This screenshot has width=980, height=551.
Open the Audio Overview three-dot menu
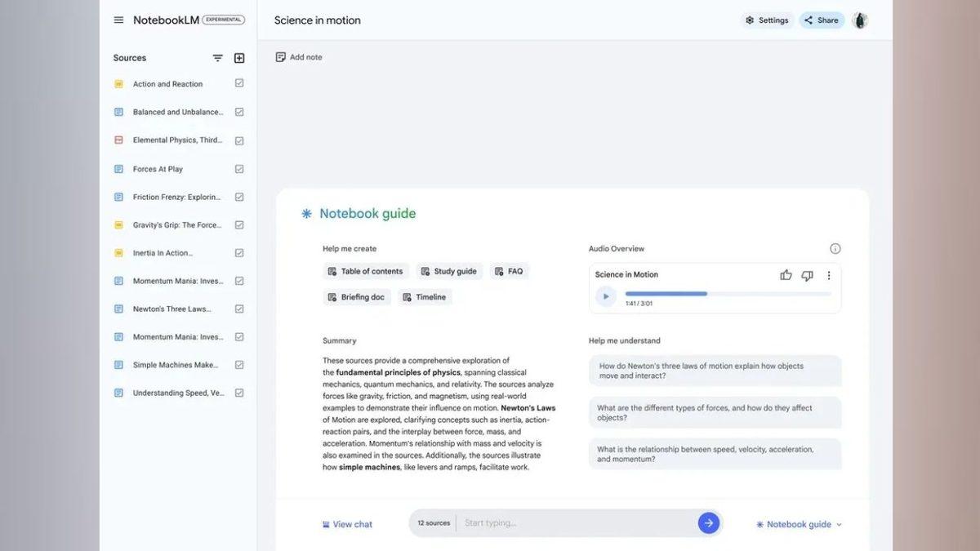pyautogui.click(x=827, y=275)
